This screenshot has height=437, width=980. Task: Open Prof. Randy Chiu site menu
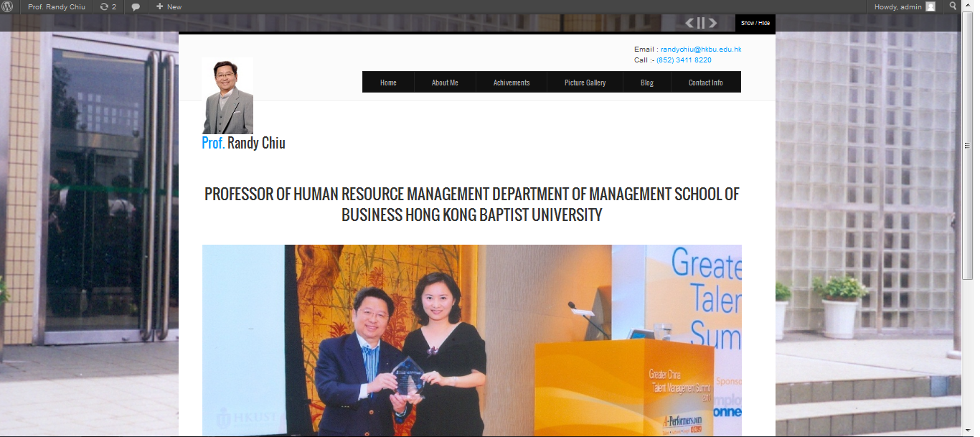pyautogui.click(x=56, y=6)
